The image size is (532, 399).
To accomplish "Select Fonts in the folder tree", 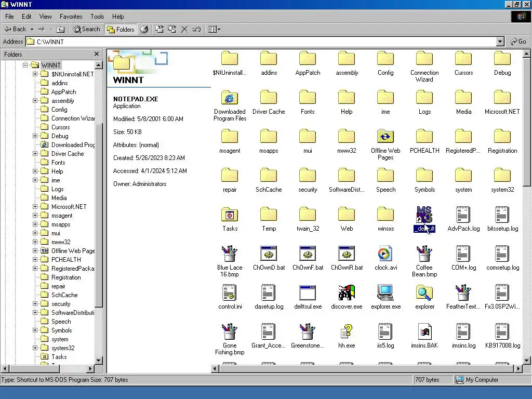I will click(x=58, y=163).
